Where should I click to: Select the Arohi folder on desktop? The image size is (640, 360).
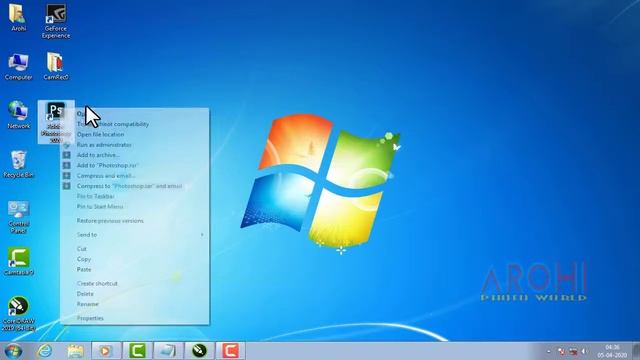[x=18, y=18]
